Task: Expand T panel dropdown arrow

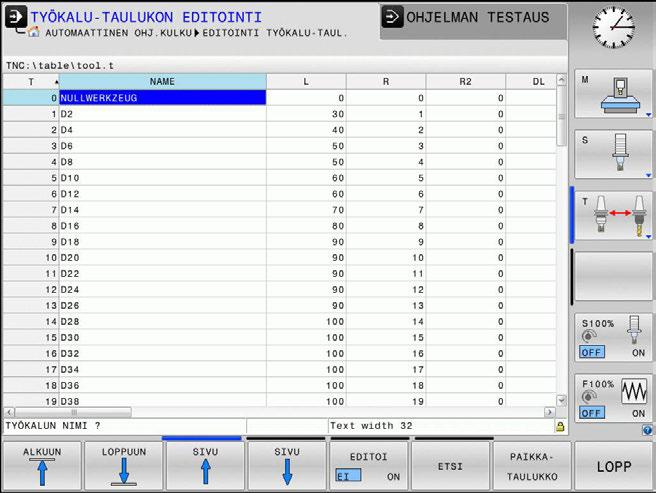Action: point(648,236)
